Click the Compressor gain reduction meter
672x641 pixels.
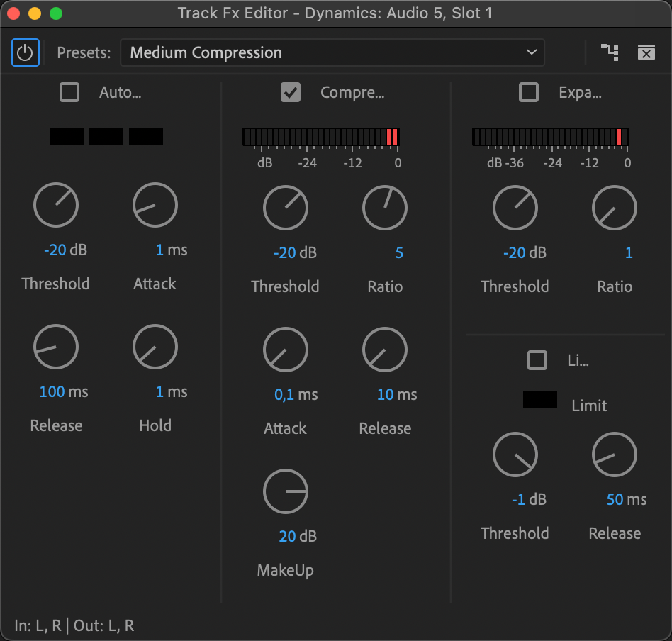click(x=321, y=137)
